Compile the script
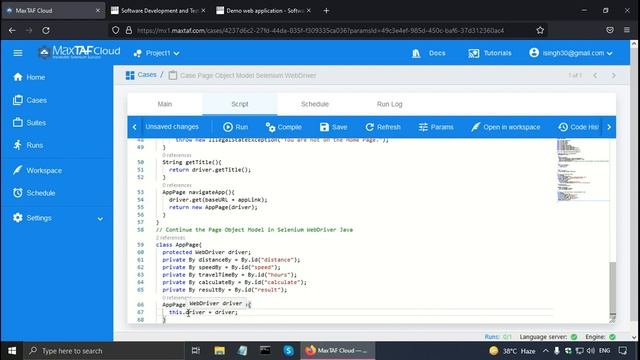 point(283,127)
